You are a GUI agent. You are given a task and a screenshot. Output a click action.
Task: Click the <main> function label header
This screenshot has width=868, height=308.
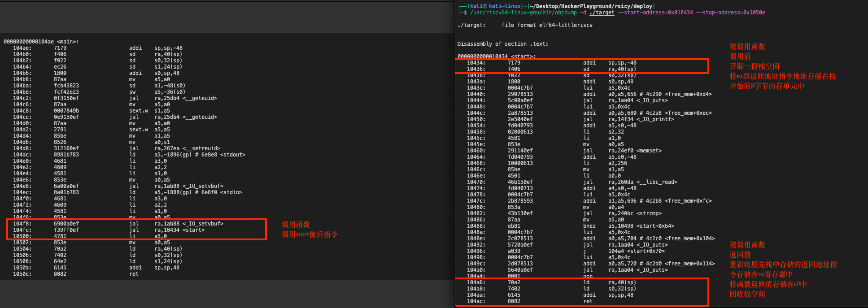pos(41,42)
